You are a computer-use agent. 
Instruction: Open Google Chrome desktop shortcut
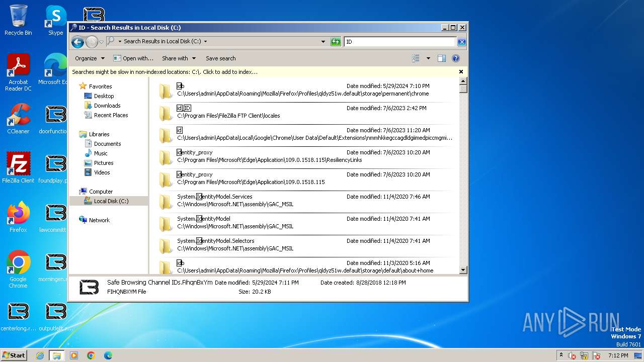(18, 269)
